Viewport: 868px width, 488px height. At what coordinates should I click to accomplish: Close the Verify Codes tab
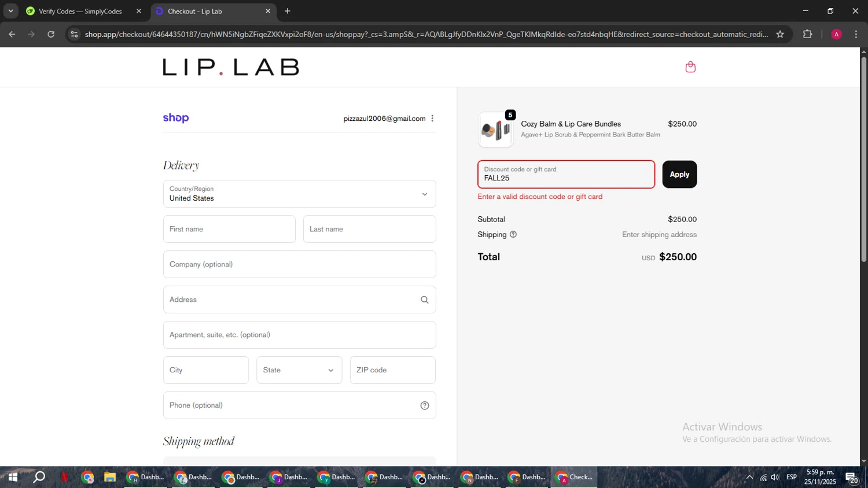coord(139,11)
